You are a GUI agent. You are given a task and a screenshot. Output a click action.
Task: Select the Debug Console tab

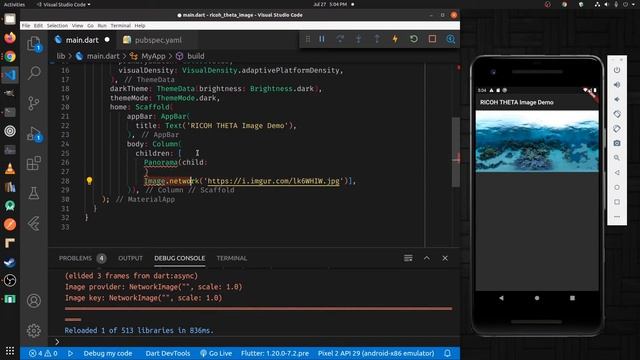180,258
